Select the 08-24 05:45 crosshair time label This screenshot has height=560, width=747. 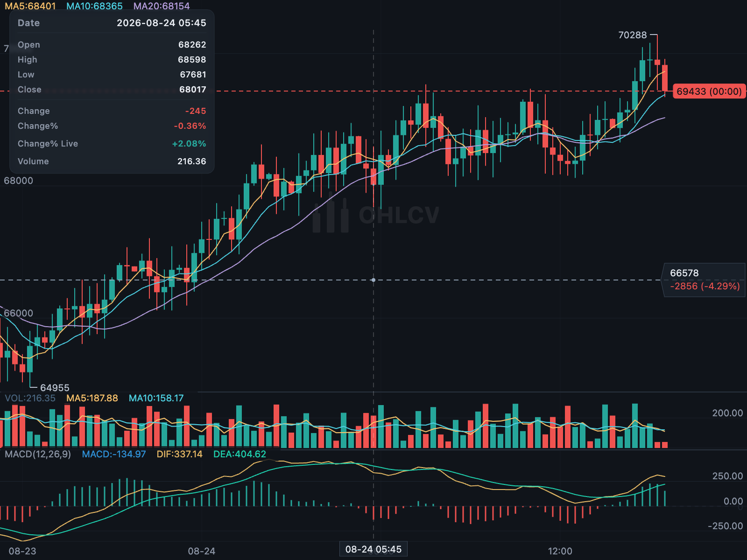(x=373, y=549)
